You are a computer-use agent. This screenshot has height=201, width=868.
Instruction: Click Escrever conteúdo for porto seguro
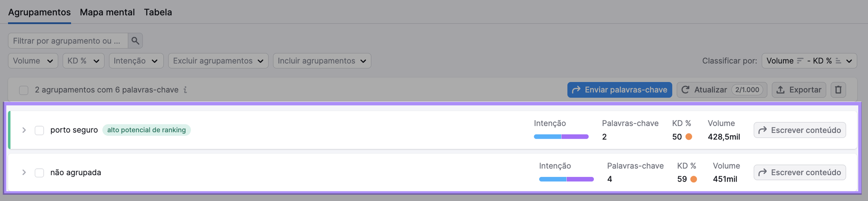[799, 130]
